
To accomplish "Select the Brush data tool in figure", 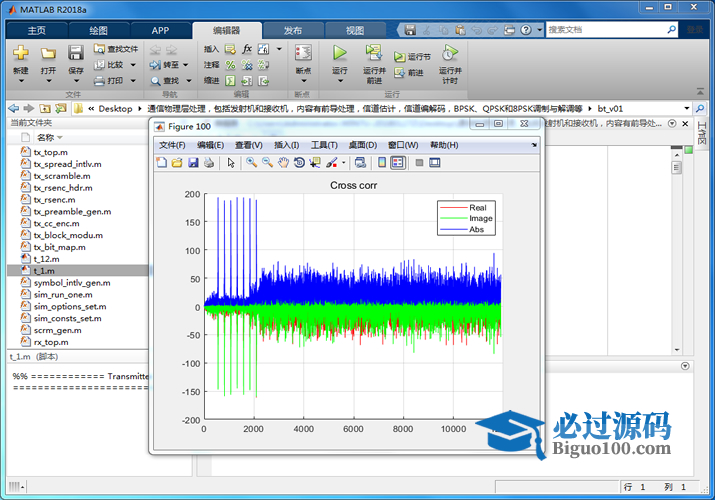I will pos(332,162).
